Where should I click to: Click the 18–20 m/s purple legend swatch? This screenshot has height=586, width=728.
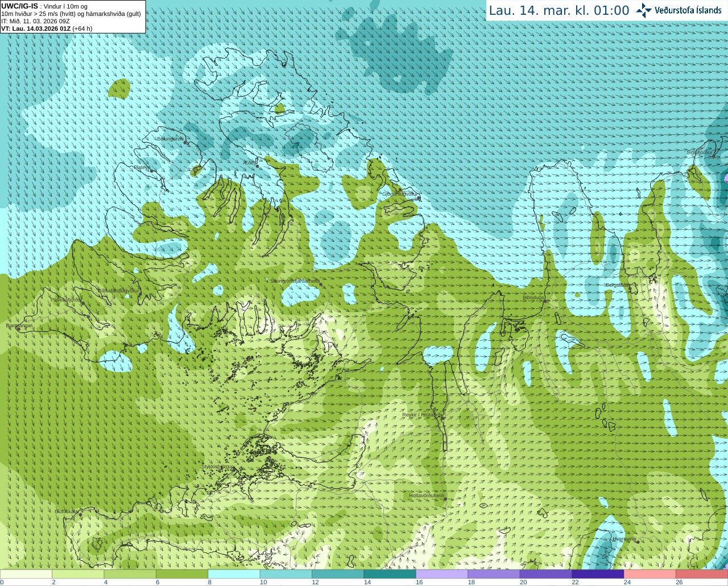(494, 574)
